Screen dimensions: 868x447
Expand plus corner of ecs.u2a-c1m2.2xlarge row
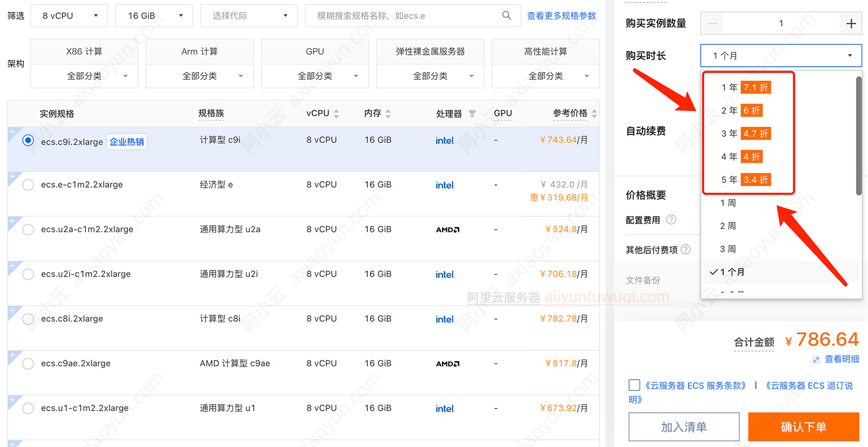(x=12, y=221)
